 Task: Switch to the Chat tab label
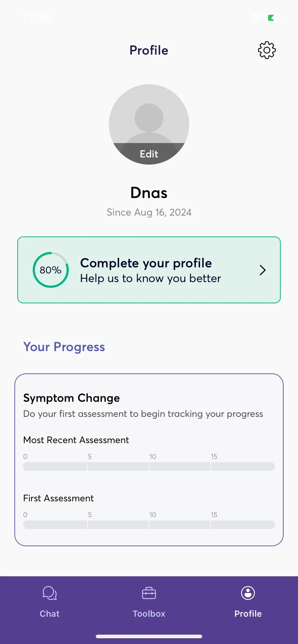[50, 614]
